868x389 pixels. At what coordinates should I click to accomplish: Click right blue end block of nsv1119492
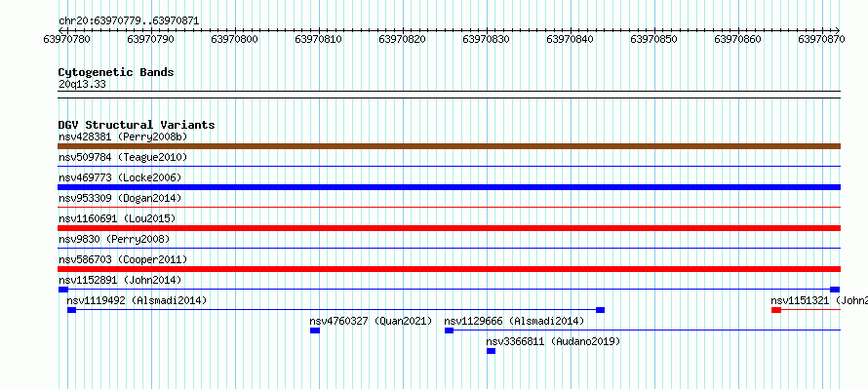coord(600,310)
